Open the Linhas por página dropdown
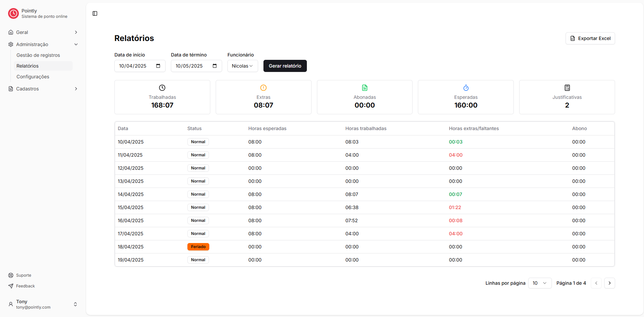This screenshot has height=317, width=644. point(539,283)
